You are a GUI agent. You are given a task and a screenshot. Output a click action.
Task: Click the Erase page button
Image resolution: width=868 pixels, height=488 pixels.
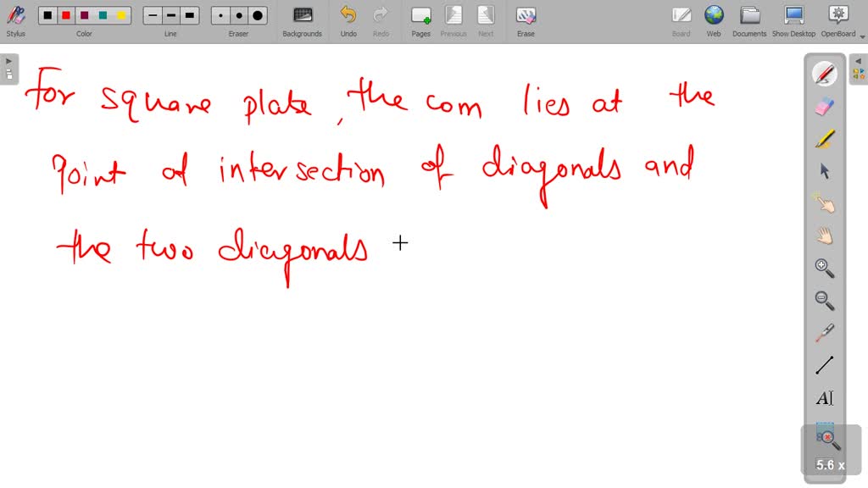coord(526,21)
